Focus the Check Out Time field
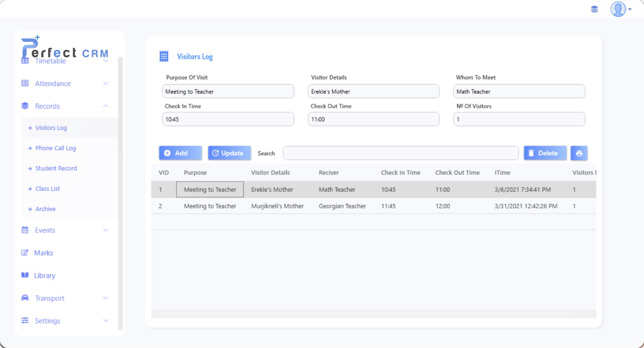Screen dimensions: 644x348 [x=374, y=119]
